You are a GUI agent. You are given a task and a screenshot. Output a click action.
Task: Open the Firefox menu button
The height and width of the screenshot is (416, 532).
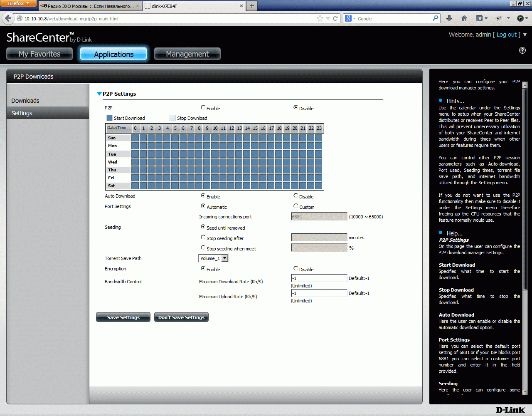[x=19, y=4]
